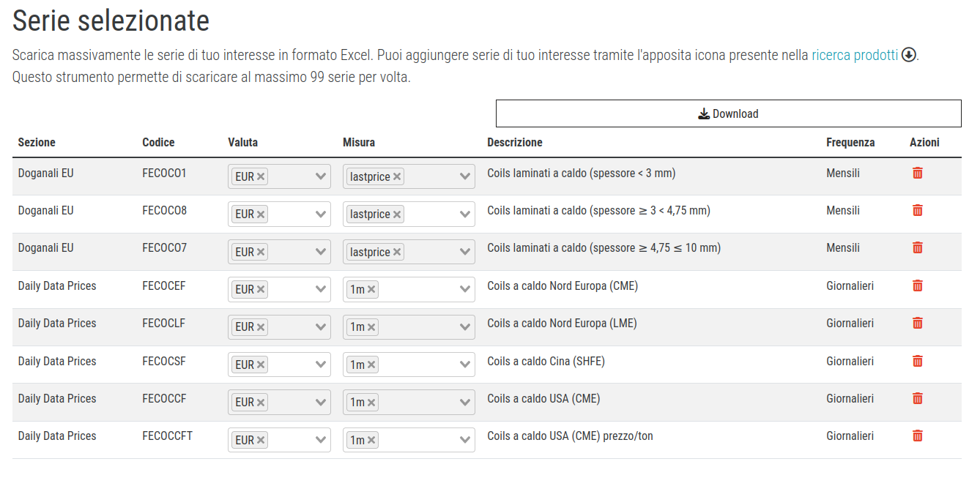Remove lastprice tag in FECOCO7 row
Viewport: 980px width, 478px height.
tap(397, 252)
